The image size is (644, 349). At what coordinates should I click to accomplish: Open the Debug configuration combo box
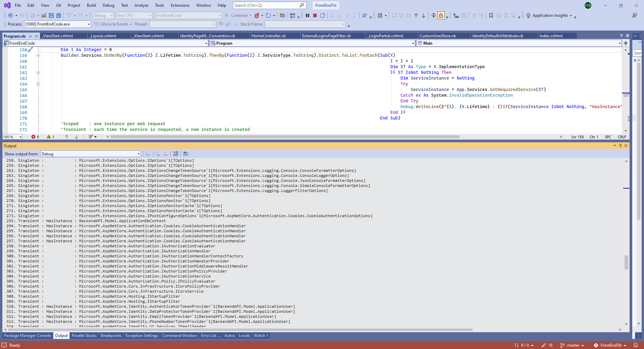pos(103,15)
